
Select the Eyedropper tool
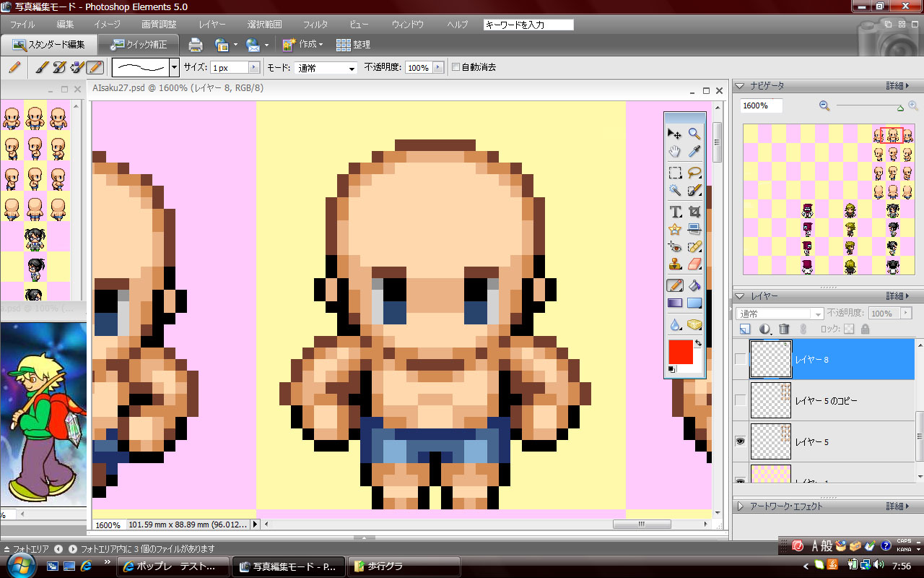[x=694, y=152]
